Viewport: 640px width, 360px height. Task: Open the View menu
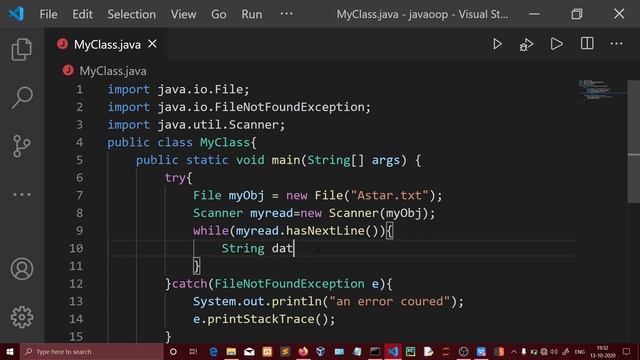(183, 14)
